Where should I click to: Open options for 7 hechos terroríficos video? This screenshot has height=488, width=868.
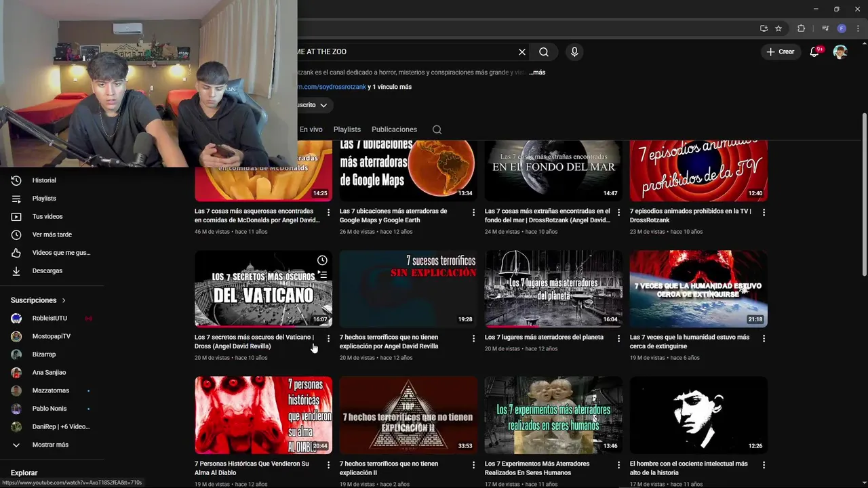tap(474, 338)
